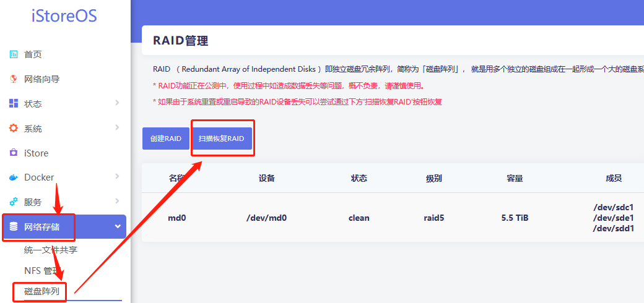Image resolution: width=644 pixels, height=303 pixels.
Task: Select the 磁盘阵列 submenu item
Action: click(42, 292)
